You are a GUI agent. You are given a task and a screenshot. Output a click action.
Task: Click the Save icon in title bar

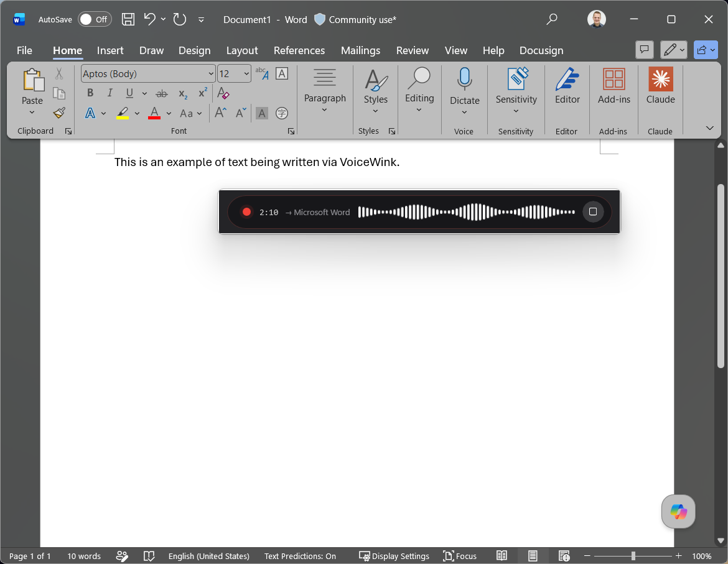[128, 19]
